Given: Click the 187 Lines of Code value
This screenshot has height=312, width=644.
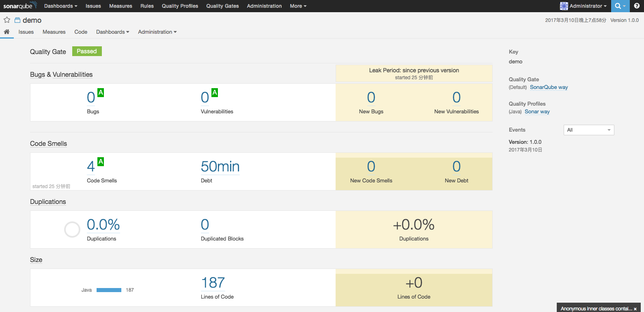Looking at the screenshot, I should coord(213,283).
